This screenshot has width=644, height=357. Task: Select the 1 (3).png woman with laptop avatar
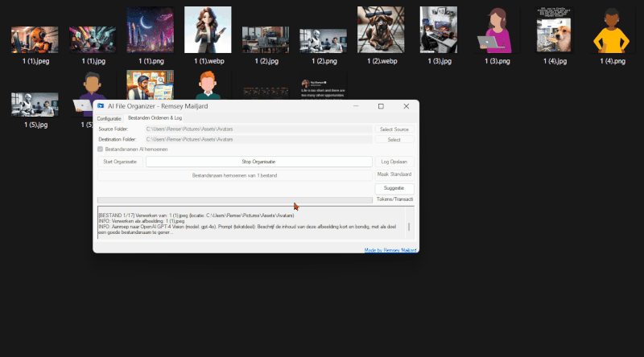(497, 31)
